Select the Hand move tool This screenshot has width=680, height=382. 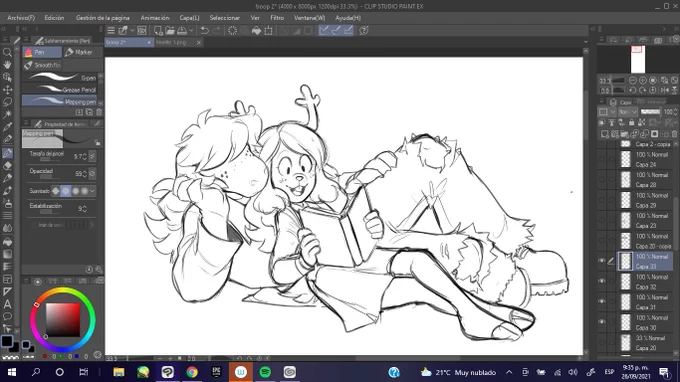point(7,65)
